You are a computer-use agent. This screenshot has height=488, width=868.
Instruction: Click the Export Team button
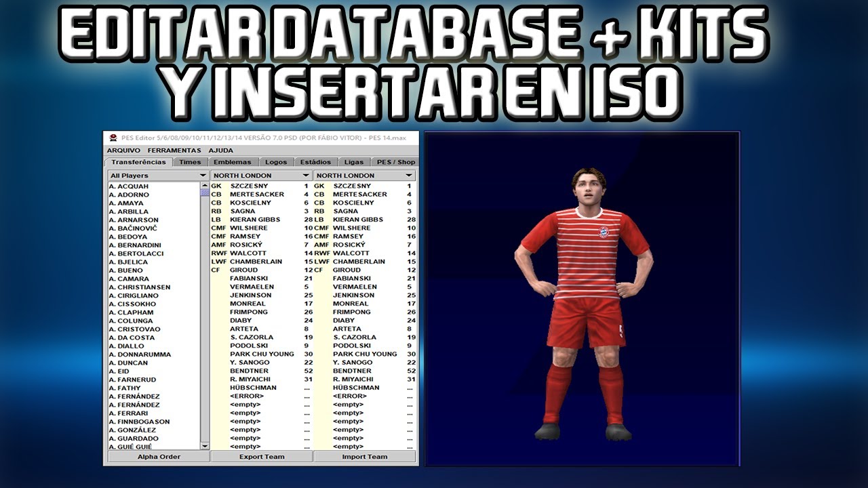(x=262, y=457)
